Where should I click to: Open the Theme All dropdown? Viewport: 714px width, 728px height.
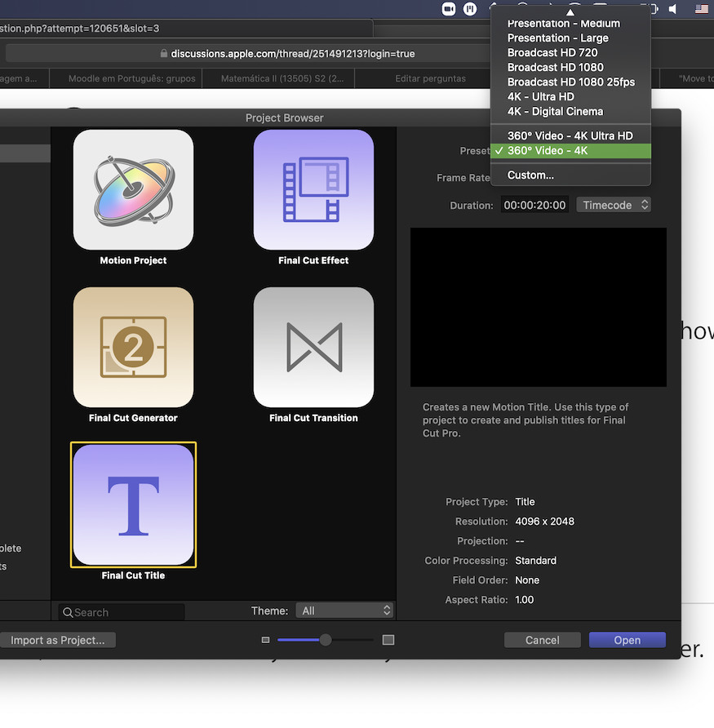tap(344, 610)
